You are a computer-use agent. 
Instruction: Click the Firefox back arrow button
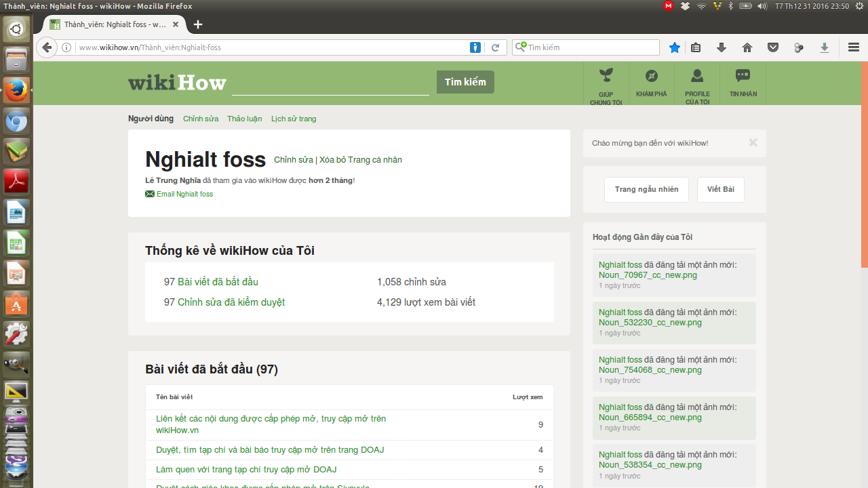(46, 47)
